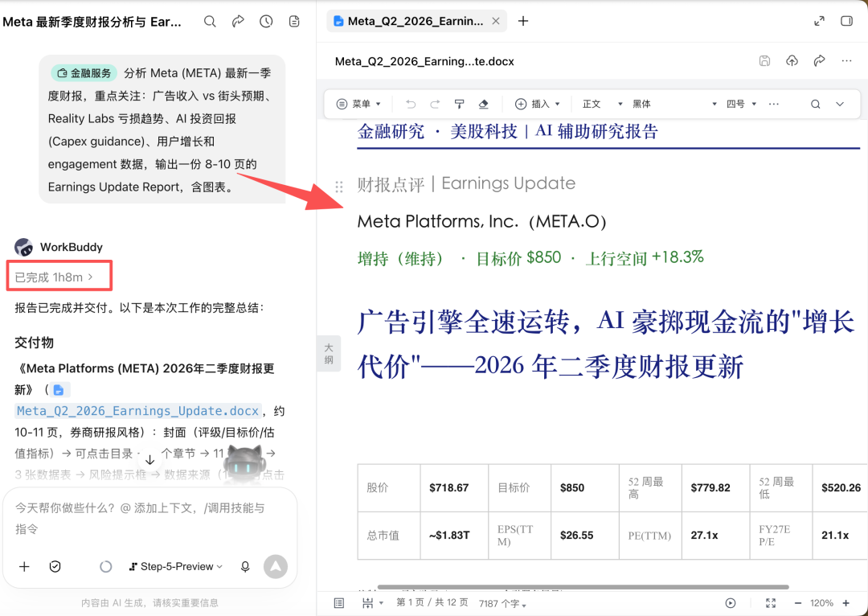This screenshot has height=616, width=868.
Task: Start voice input with the microphone
Action: tap(245, 567)
